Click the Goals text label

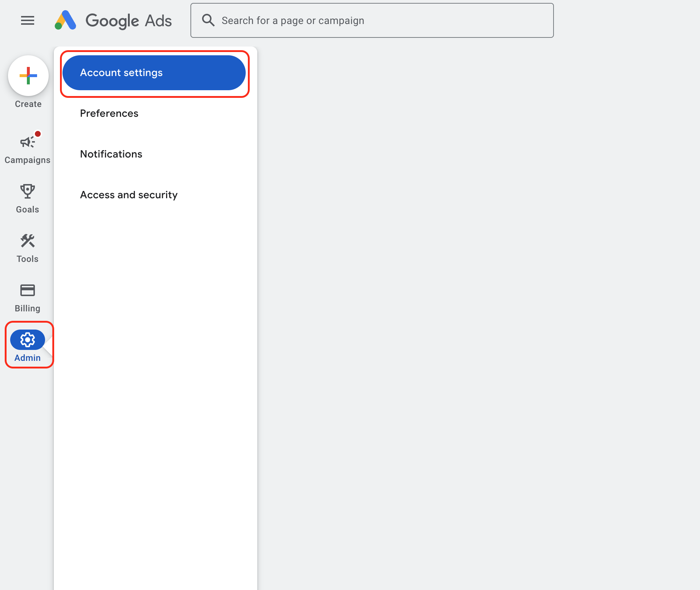27,210
